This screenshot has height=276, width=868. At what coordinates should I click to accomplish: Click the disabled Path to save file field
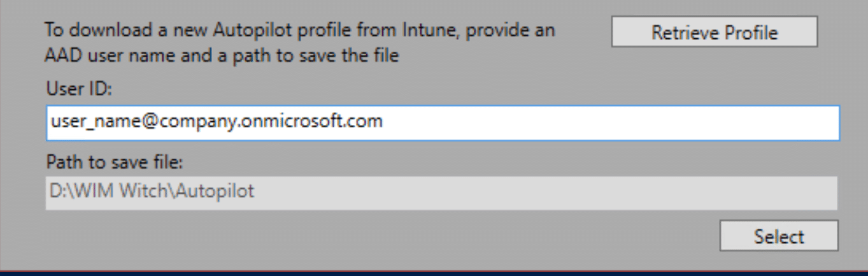pos(441,192)
